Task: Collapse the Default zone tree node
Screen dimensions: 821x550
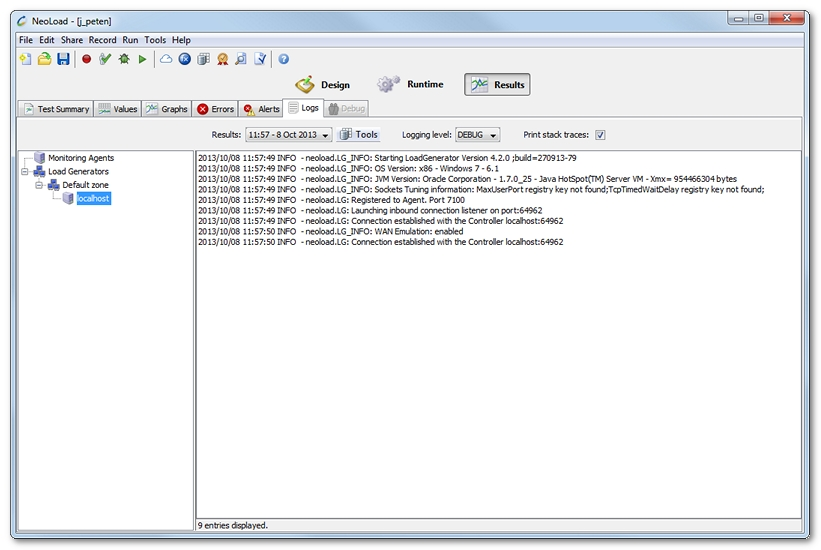Action: coord(39,185)
